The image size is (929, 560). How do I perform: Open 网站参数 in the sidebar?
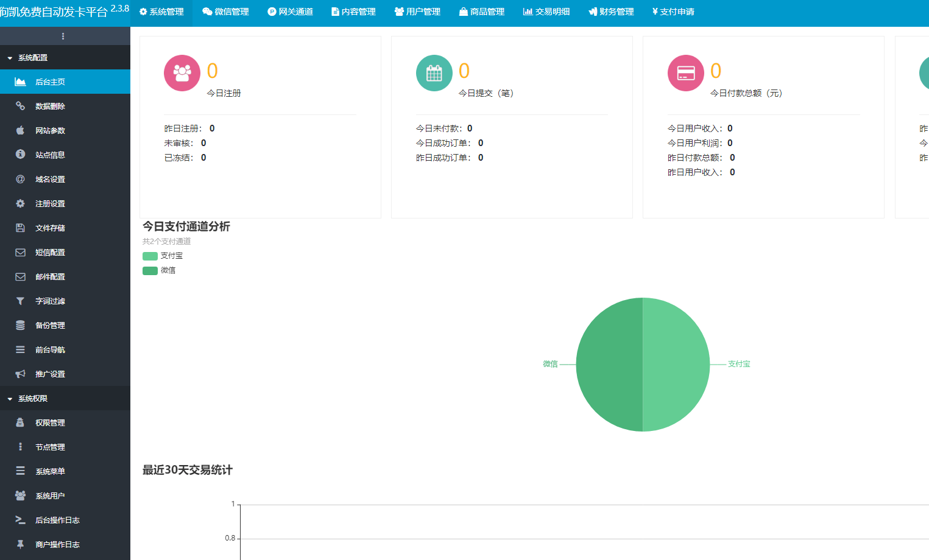(x=50, y=130)
